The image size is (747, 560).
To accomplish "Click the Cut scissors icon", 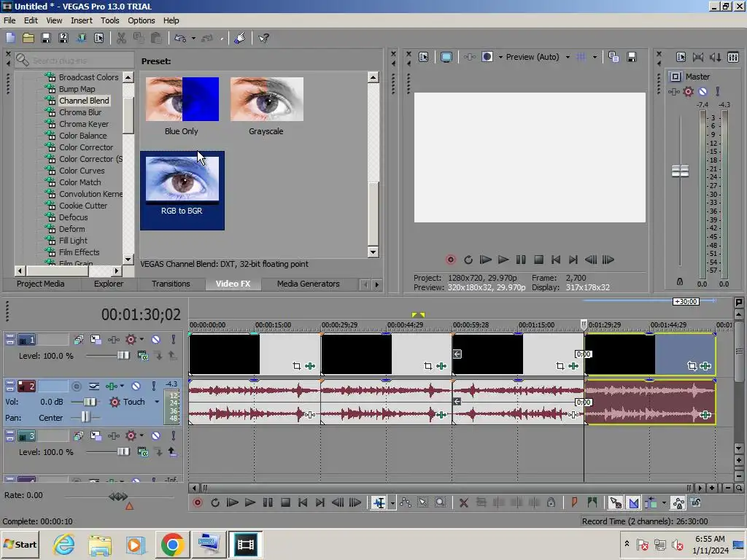I will [122, 38].
